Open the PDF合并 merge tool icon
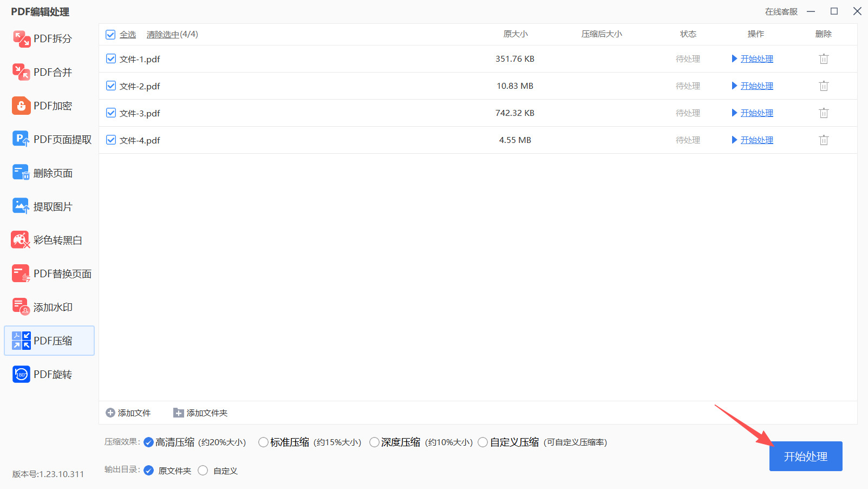Viewport: 868px width, 489px height. 21,73
